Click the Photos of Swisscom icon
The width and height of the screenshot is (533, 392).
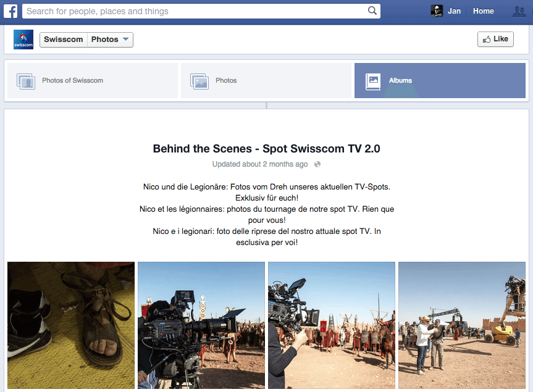coord(26,81)
